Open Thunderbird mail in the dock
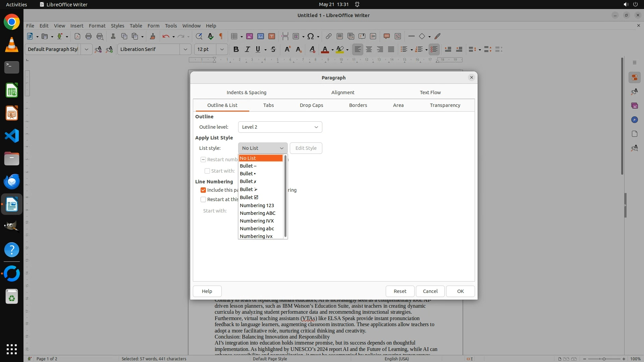The height and width of the screenshot is (362, 644). [x=12, y=181]
